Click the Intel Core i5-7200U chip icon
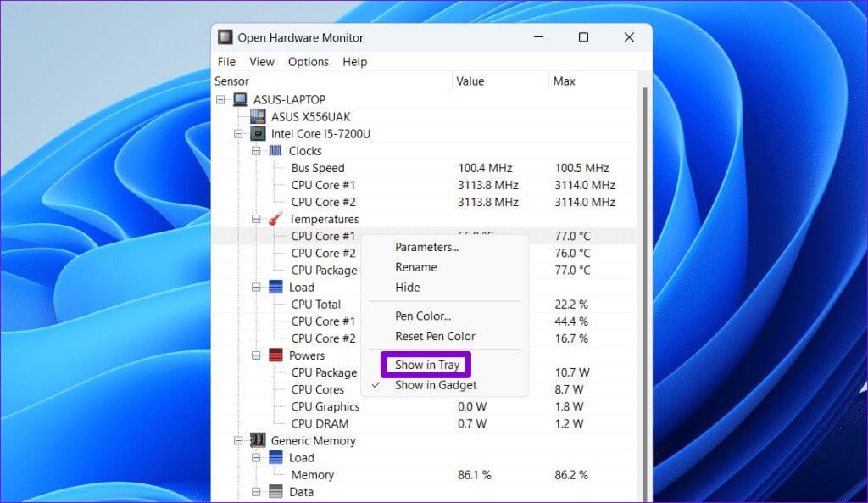Viewport: 868px width, 503px height. [258, 133]
